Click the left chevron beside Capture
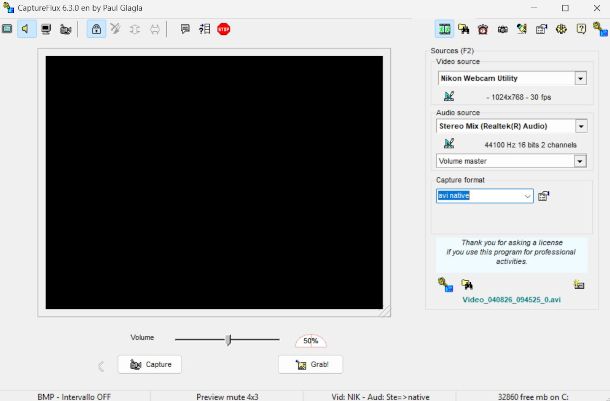 [101, 366]
